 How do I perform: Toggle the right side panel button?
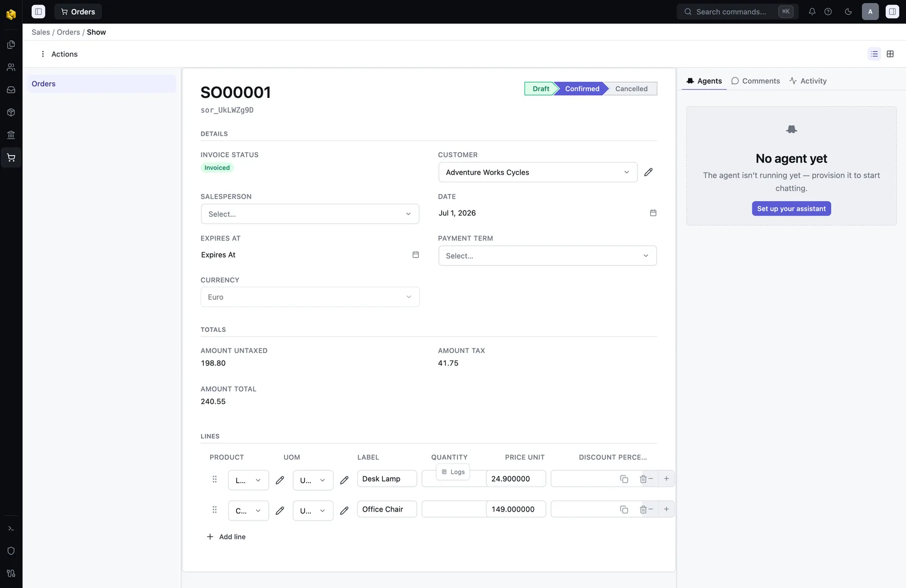click(892, 11)
